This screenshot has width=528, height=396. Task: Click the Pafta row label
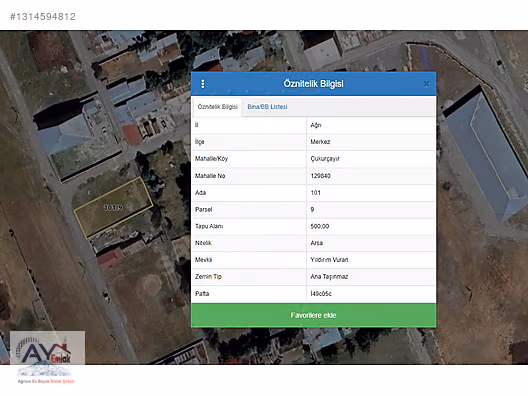202,294
